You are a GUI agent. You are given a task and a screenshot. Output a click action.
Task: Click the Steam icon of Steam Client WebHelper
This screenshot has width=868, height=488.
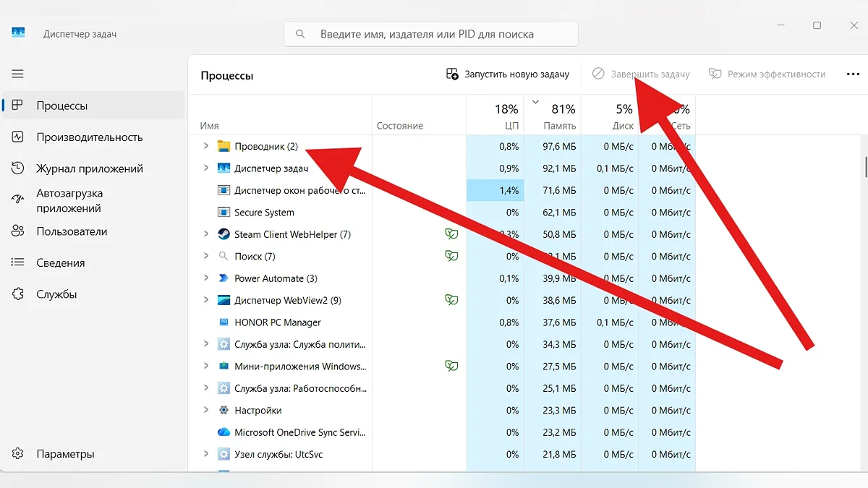tap(224, 234)
